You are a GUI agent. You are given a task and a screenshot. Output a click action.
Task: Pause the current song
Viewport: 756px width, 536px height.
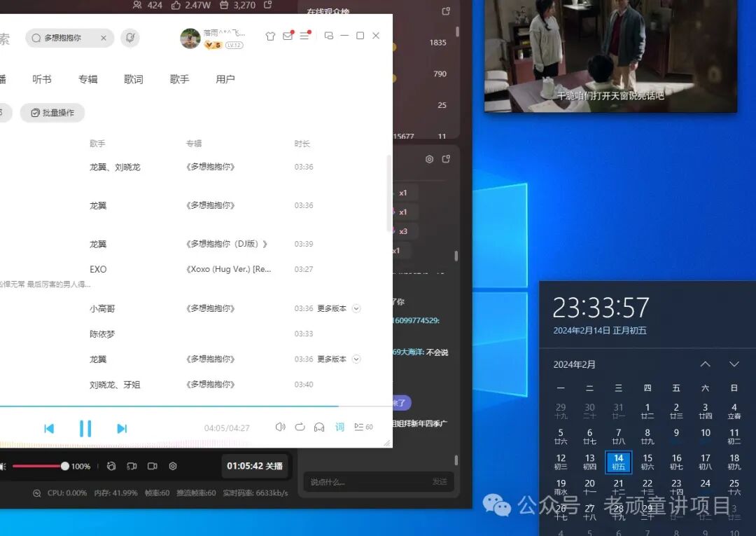pos(85,428)
